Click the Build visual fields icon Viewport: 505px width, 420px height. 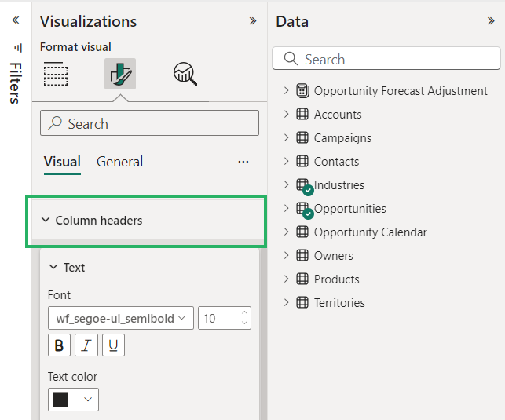[x=56, y=74]
